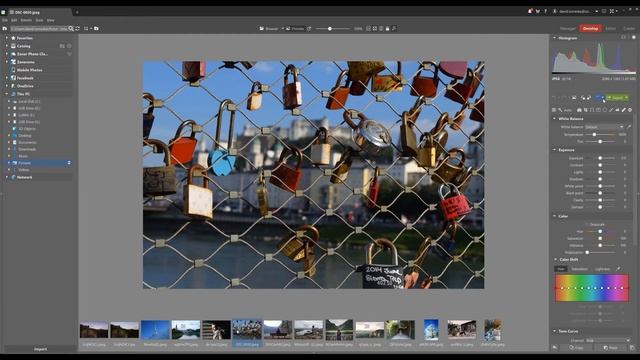
Task: Click the search icon in the path bar
Action: 71,29
